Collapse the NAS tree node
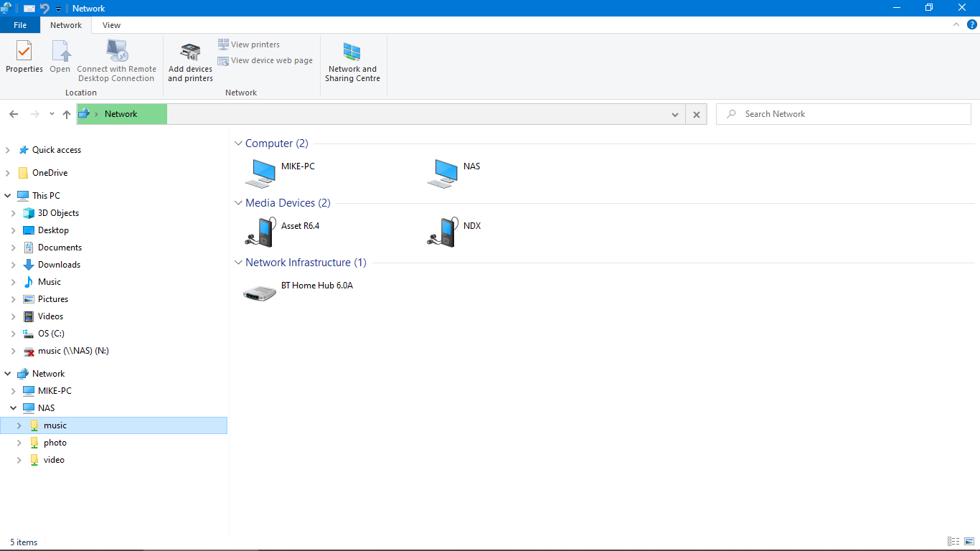Screen dimensions: 980x551 [x=13, y=408]
